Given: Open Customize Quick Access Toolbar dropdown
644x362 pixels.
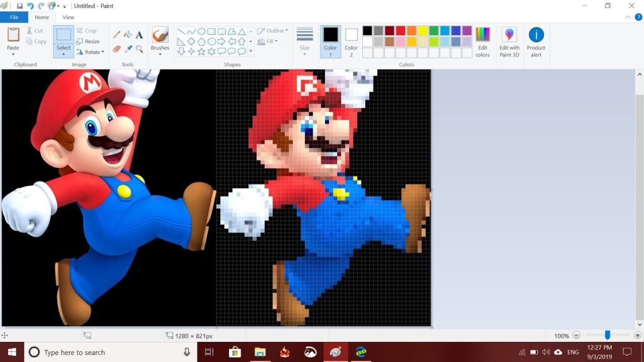Looking at the screenshot, I should coord(65,6).
